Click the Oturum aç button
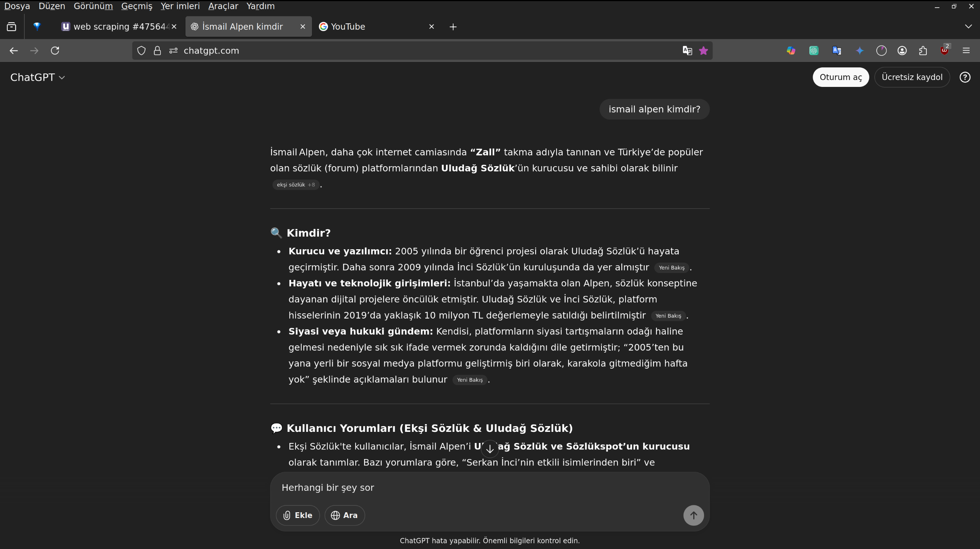980x549 pixels. pos(840,77)
